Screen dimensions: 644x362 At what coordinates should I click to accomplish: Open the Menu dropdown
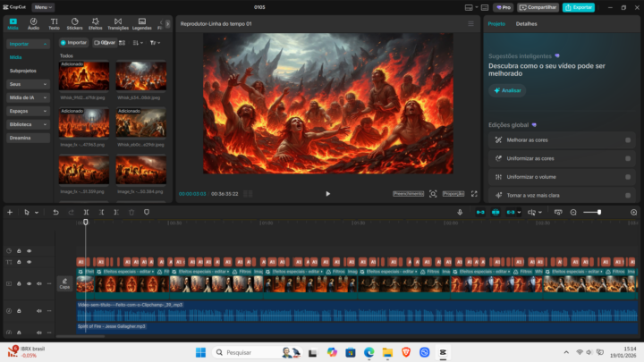click(x=44, y=7)
